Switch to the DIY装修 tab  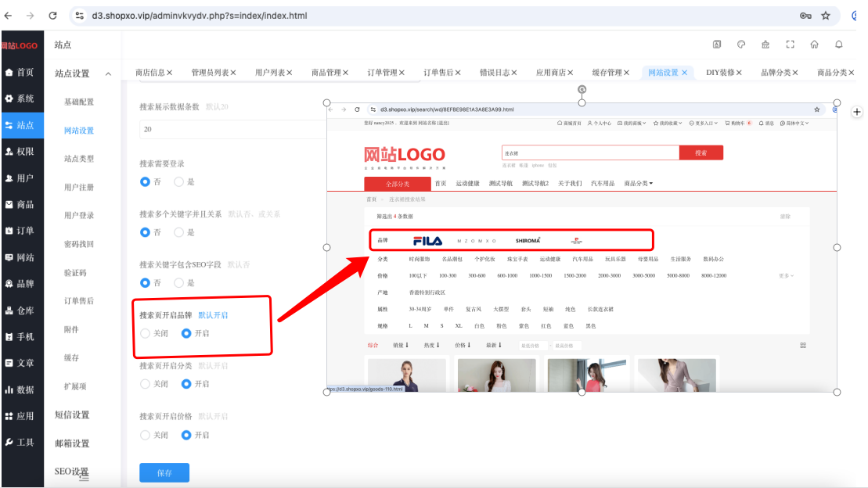pyautogui.click(x=720, y=73)
